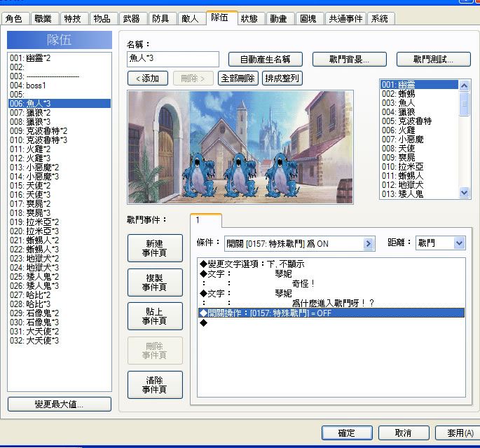Image resolution: width=480 pixels, height=448 pixels.
Task: Open the 動畫 tab
Action: coord(280,19)
